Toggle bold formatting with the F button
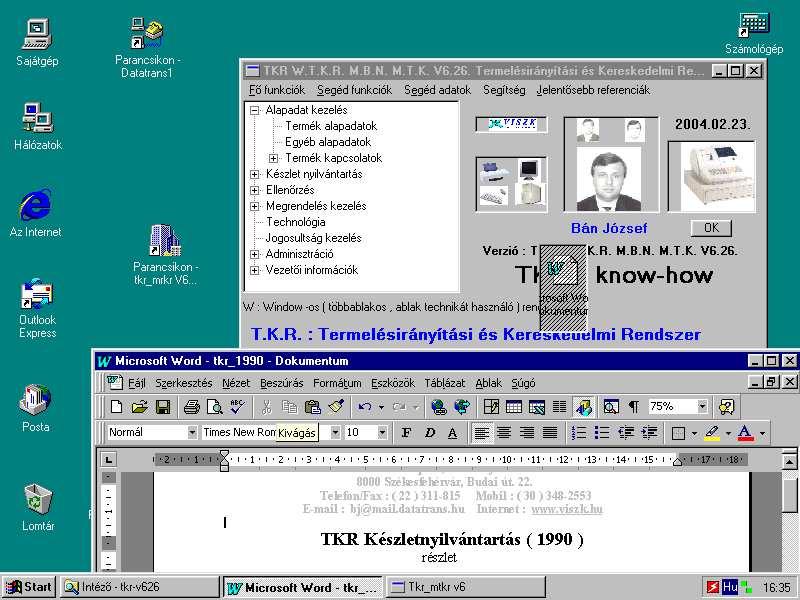This screenshot has width=800, height=600. (x=406, y=433)
